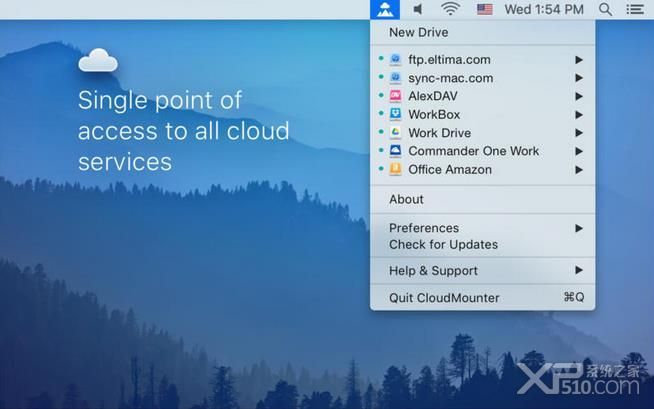The image size is (654, 409).
Task: Expand the sync-mac.com submenu arrow
Action: [x=579, y=78]
